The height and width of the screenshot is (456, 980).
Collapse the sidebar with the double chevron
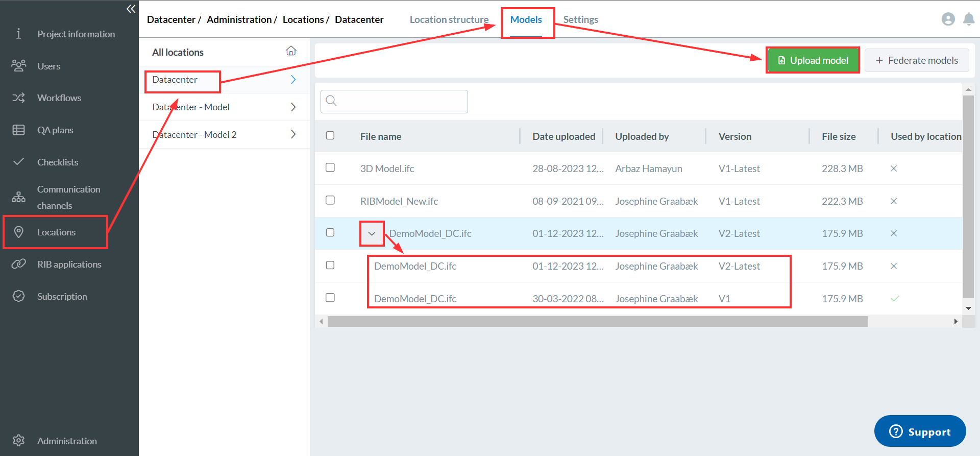point(131,9)
